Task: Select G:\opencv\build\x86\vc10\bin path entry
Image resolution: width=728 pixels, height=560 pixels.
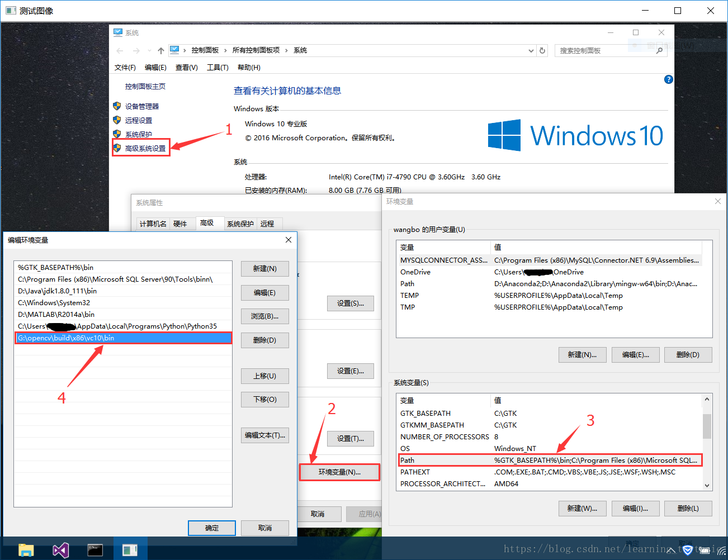Action: coord(123,338)
